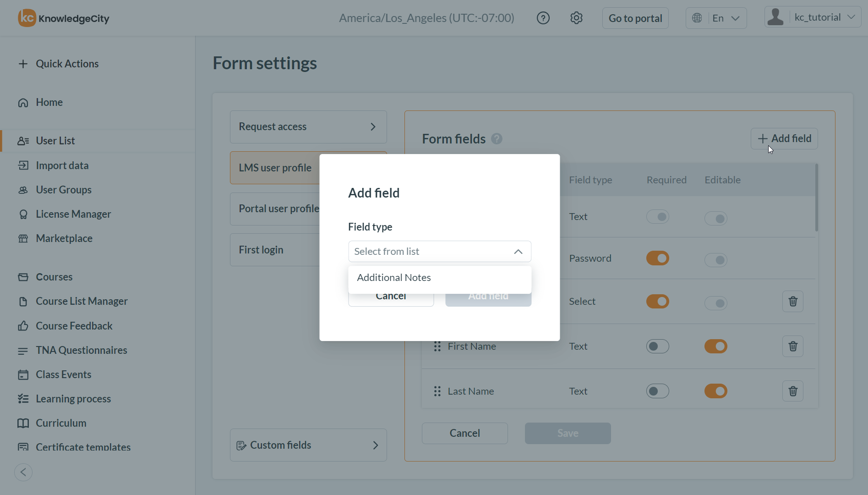Click the Go to portal button
This screenshot has width=868, height=495.
[x=635, y=18]
